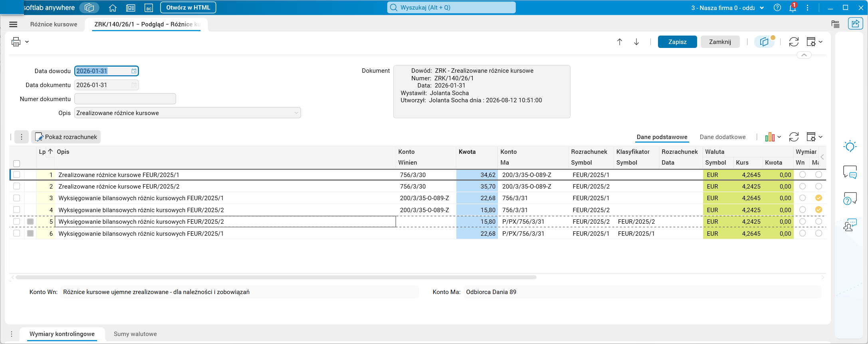Expand arrow next to toolbar layout settings
This screenshot has width=868, height=344.
[820, 42]
